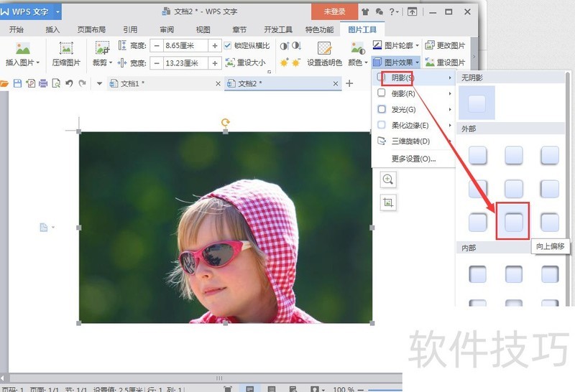This screenshot has width=575, height=392.
Task: Click the Save icon in quick toolbar
Action: (18, 83)
